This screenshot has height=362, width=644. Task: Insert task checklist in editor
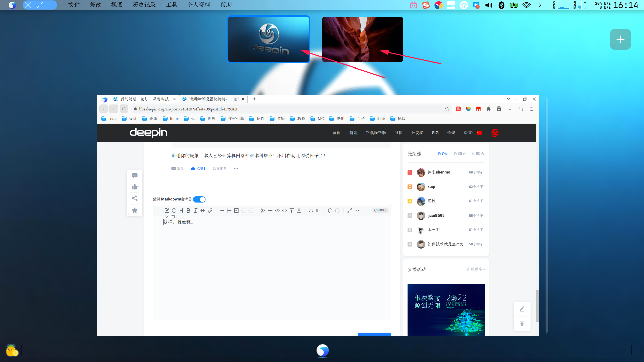pyautogui.click(x=236, y=211)
